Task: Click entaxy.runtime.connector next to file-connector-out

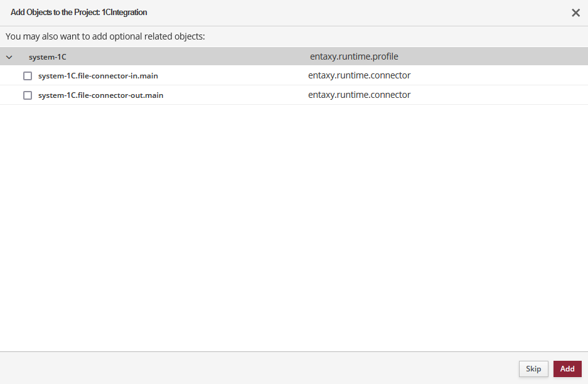Action: [359, 95]
